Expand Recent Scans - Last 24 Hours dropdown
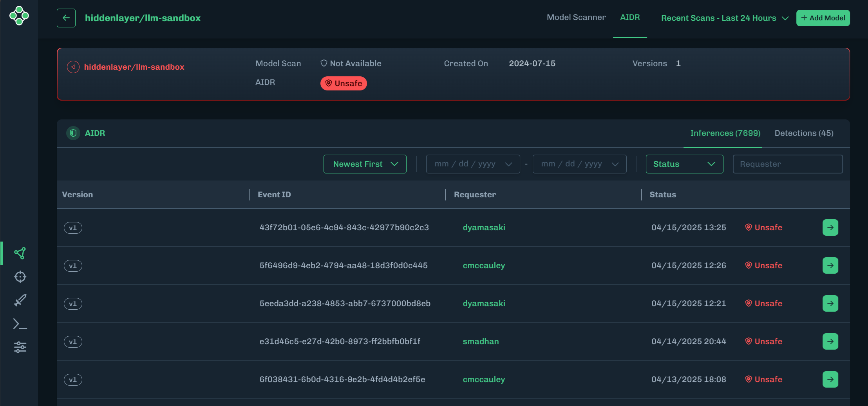 724,18
